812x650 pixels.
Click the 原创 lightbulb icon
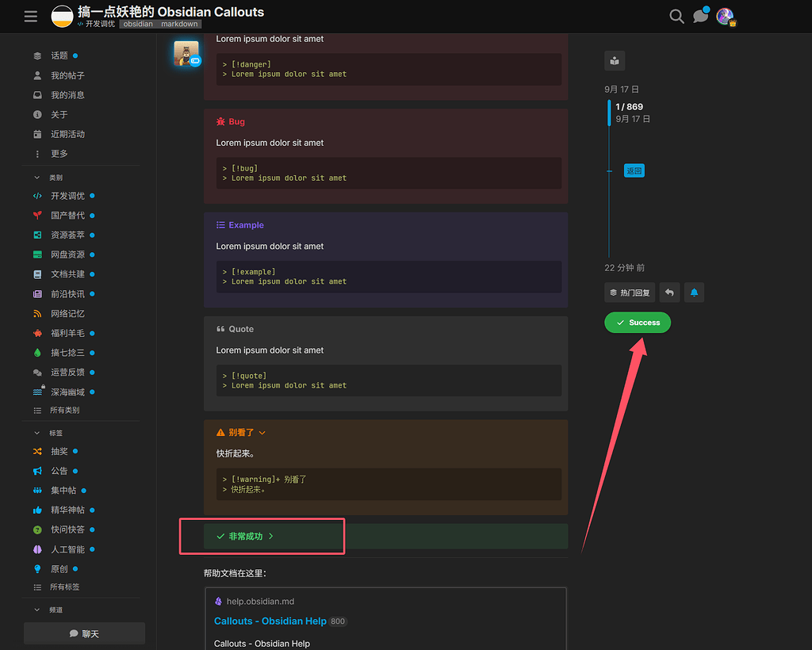point(37,569)
